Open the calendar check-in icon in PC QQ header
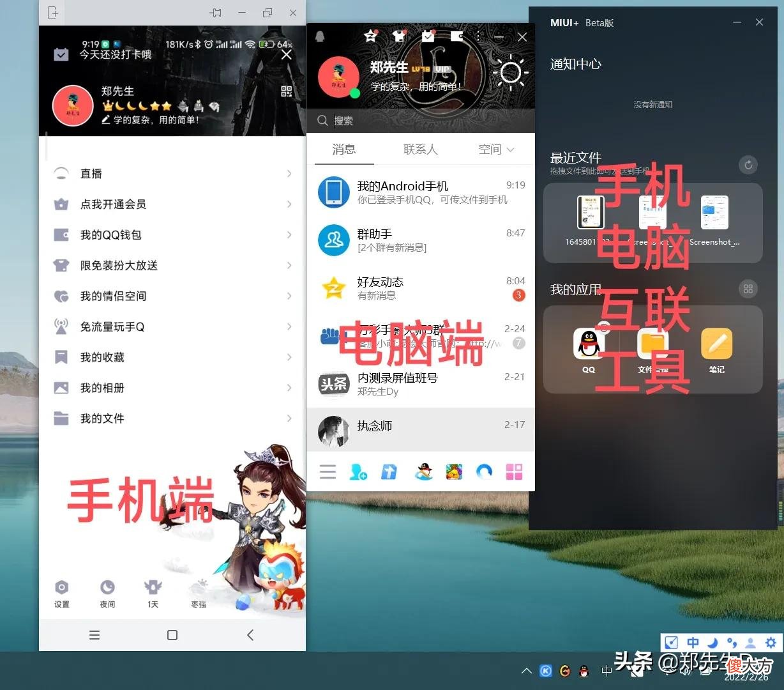 pos(428,36)
